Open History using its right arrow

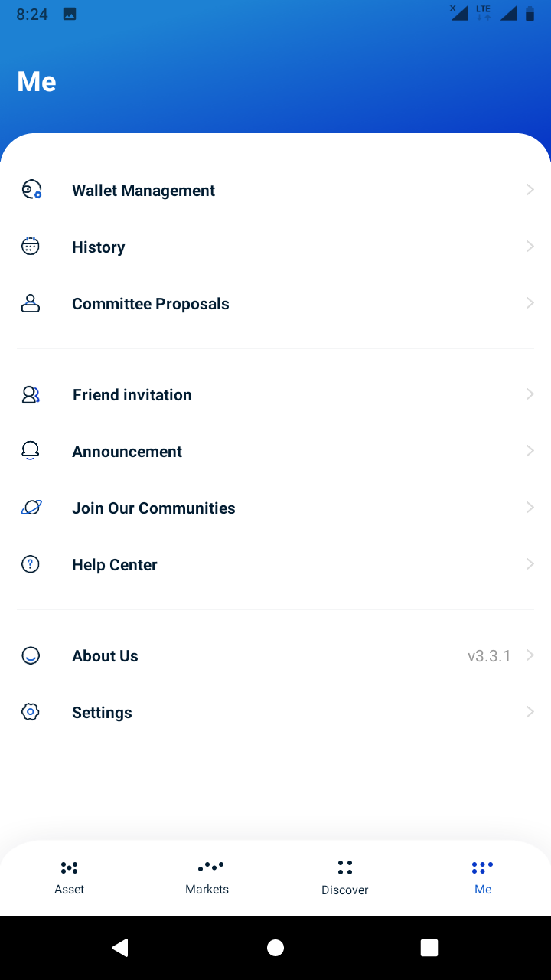[530, 247]
